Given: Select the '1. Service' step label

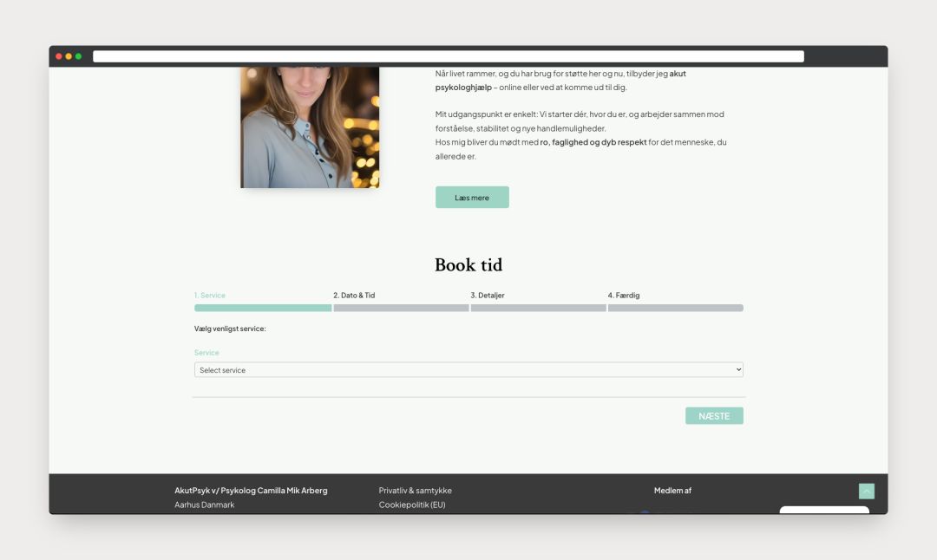Looking at the screenshot, I should point(210,296).
